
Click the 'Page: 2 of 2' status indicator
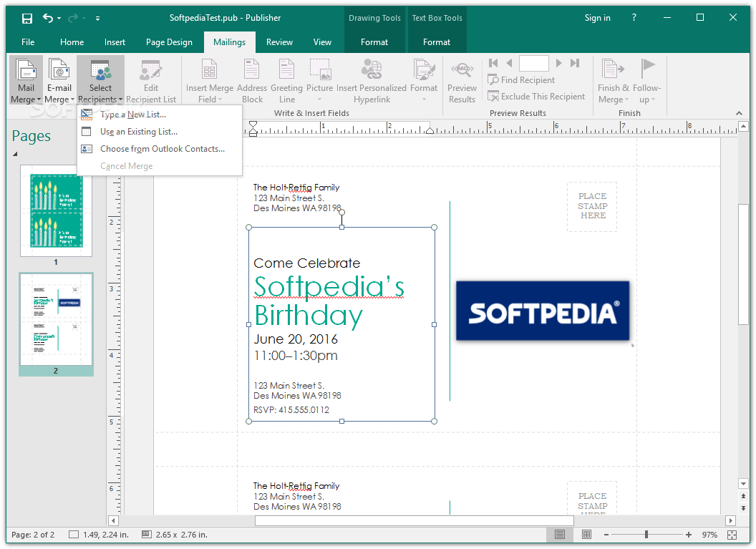(x=33, y=535)
